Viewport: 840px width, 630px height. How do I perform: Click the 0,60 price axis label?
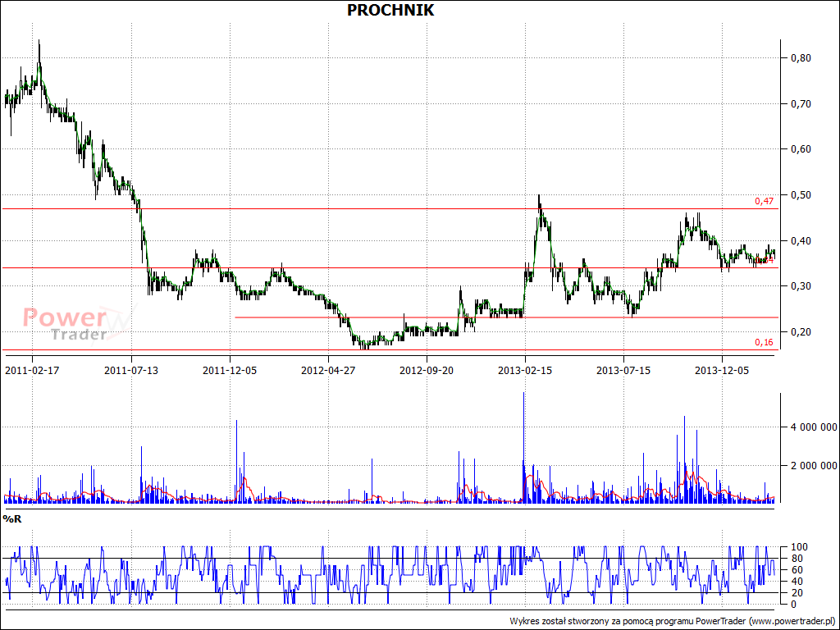[801, 149]
